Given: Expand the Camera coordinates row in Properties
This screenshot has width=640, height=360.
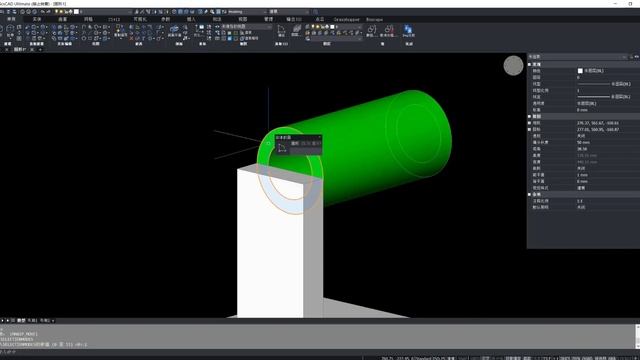Looking at the screenshot, I should coord(530,123).
